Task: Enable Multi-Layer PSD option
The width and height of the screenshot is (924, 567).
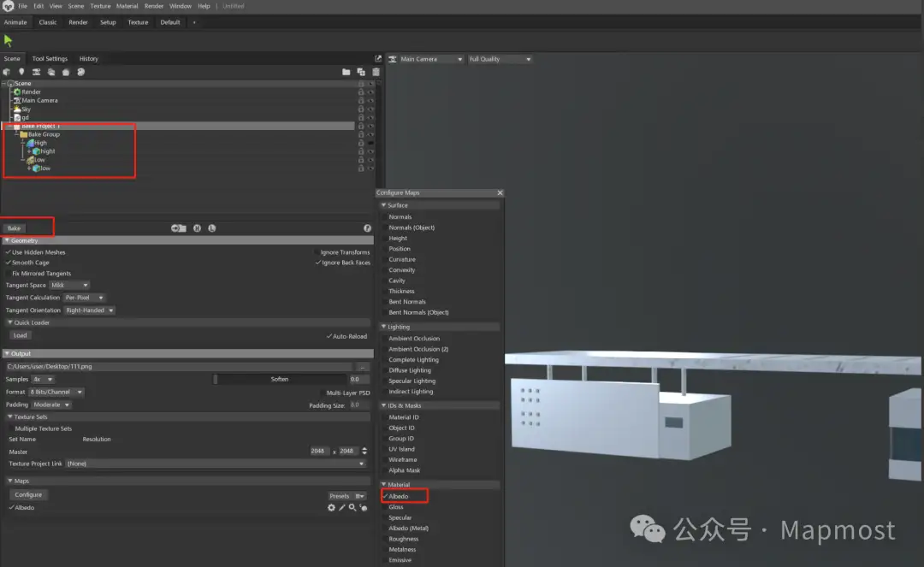Action: point(323,393)
